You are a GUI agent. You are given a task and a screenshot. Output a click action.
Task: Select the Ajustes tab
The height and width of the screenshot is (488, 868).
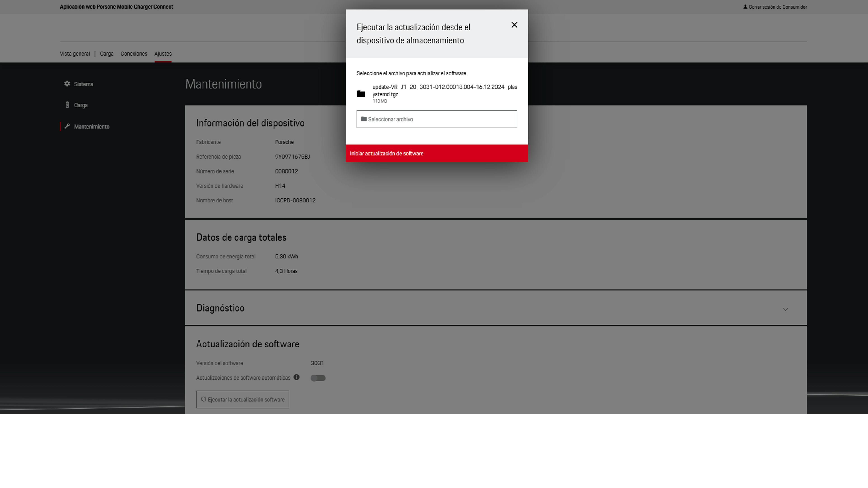tap(163, 54)
